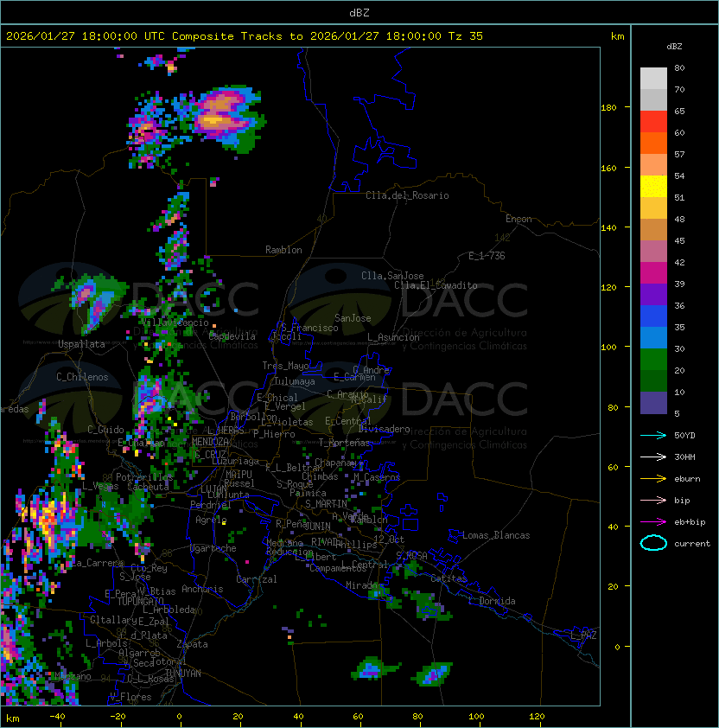Image resolution: width=719 pixels, height=728 pixels.
Task: Click the pink bip arrow icon
Action: pos(653,500)
